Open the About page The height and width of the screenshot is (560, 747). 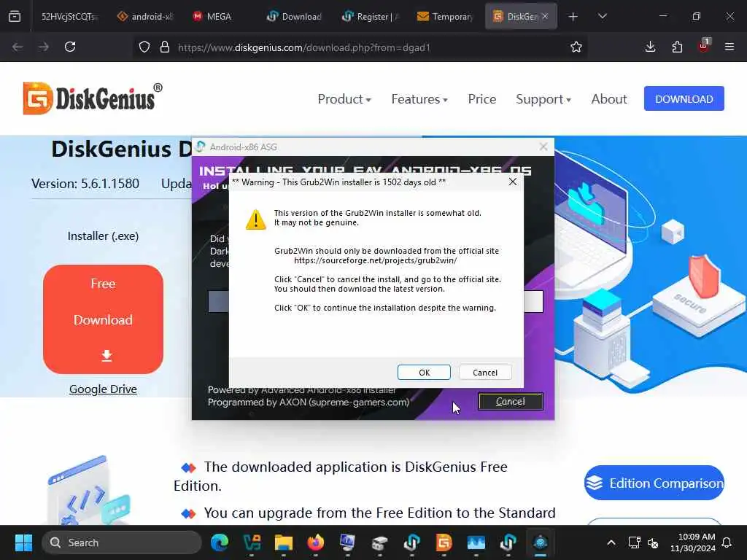click(x=609, y=99)
